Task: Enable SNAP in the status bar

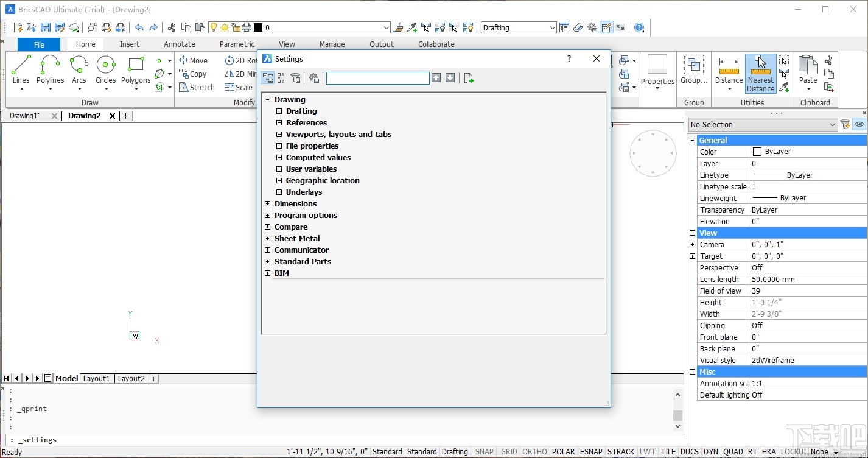Action: click(x=483, y=451)
